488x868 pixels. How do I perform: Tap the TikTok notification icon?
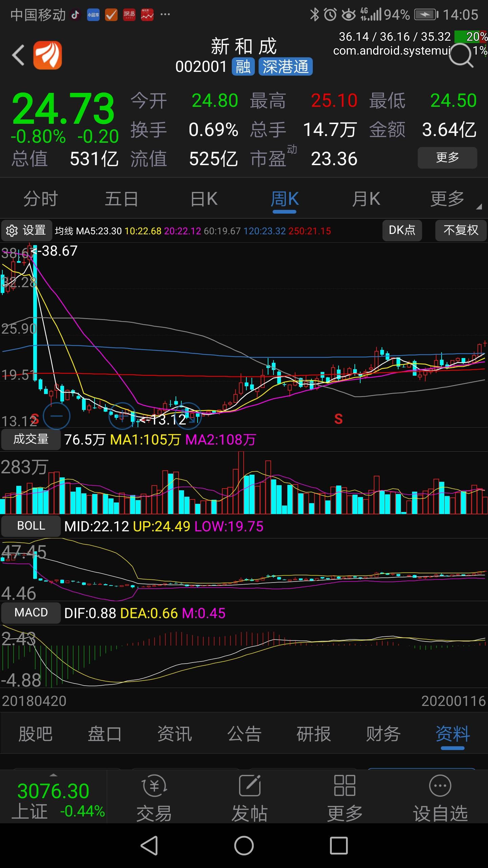tap(75, 15)
